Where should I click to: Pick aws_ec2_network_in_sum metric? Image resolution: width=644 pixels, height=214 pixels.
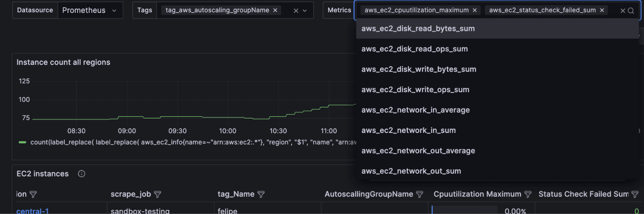497,130
